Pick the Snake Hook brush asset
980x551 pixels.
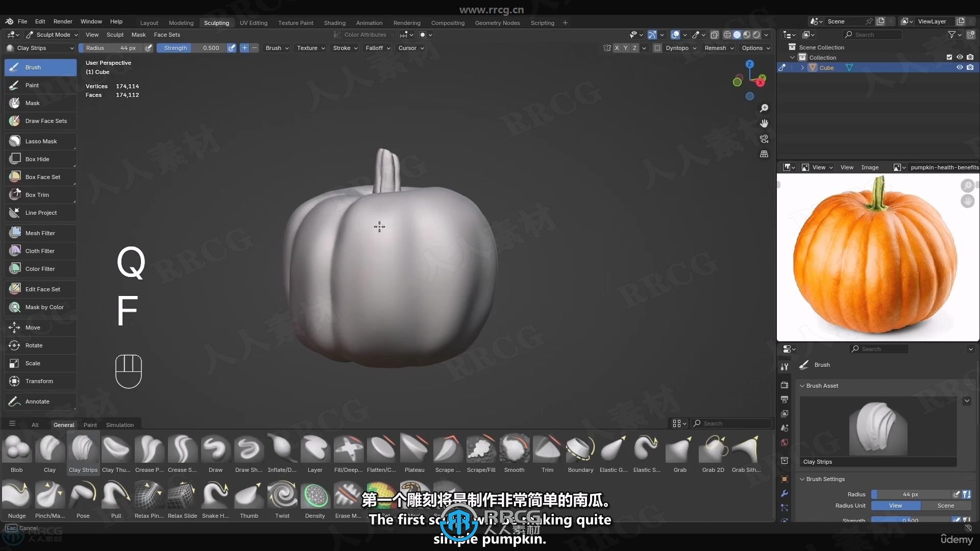point(215,499)
